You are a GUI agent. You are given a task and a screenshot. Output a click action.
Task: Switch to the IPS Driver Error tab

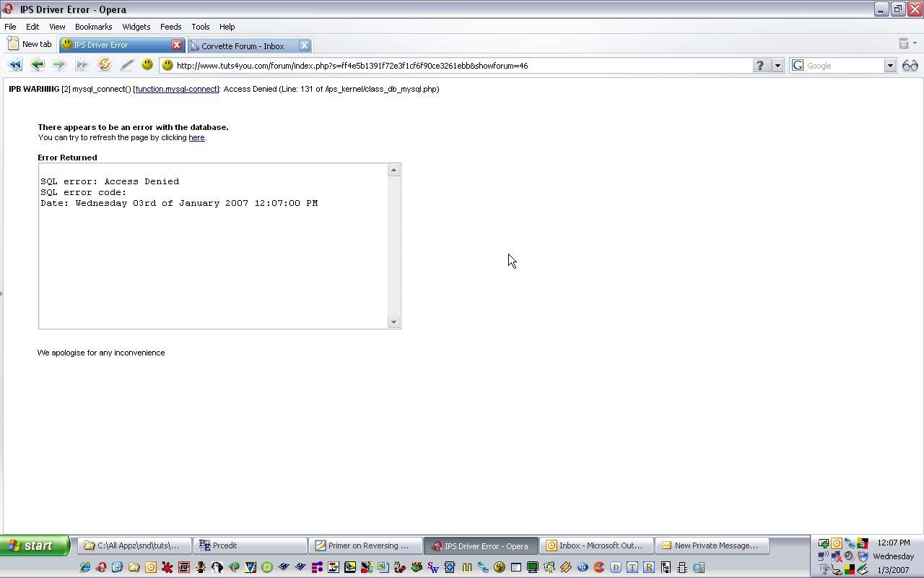click(115, 45)
